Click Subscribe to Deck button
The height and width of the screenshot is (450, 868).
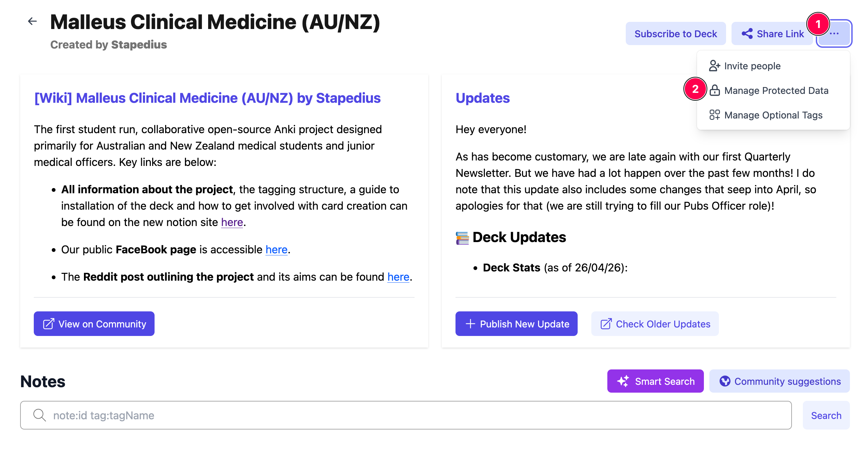click(x=676, y=33)
